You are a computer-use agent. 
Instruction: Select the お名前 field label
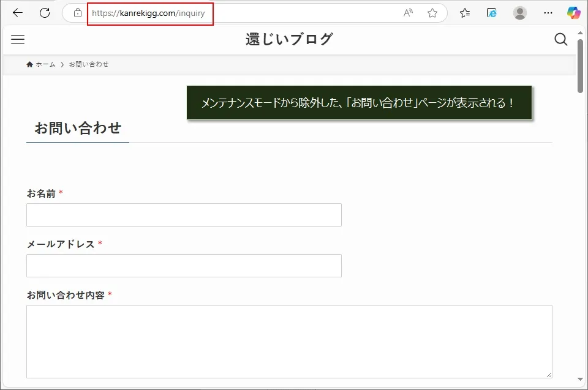click(41, 193)
